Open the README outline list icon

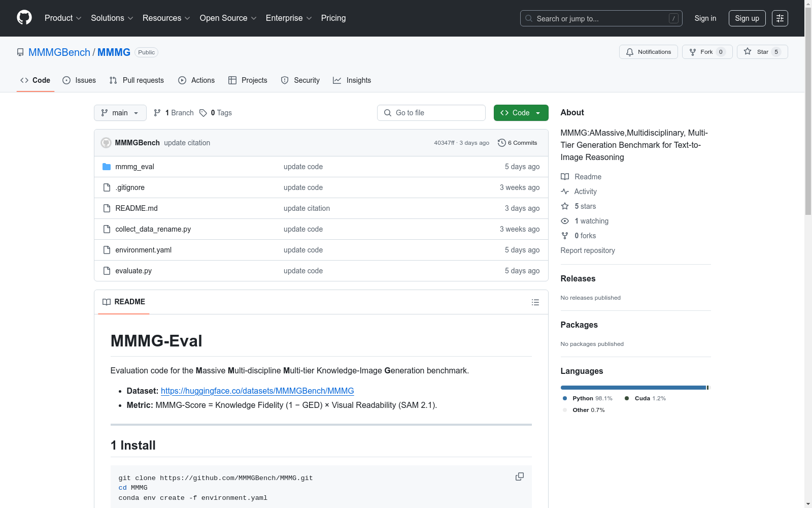click(x=535, y=302)
